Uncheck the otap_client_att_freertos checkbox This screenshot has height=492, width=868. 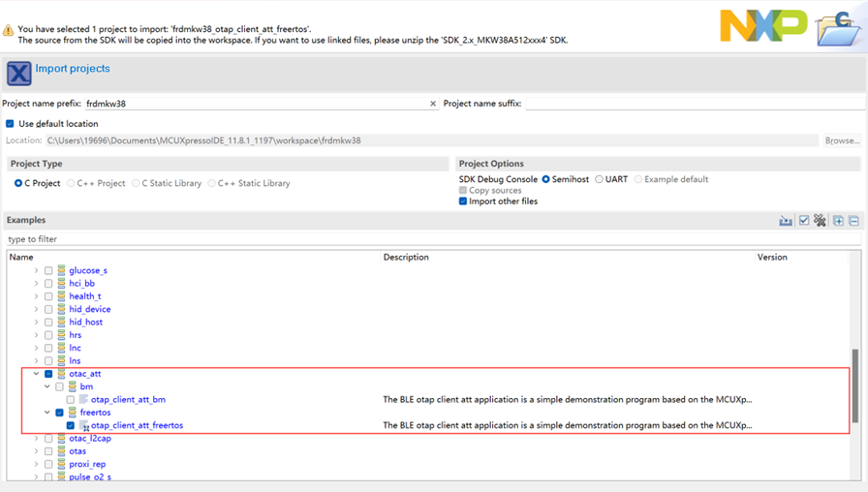tap(71, 425)
